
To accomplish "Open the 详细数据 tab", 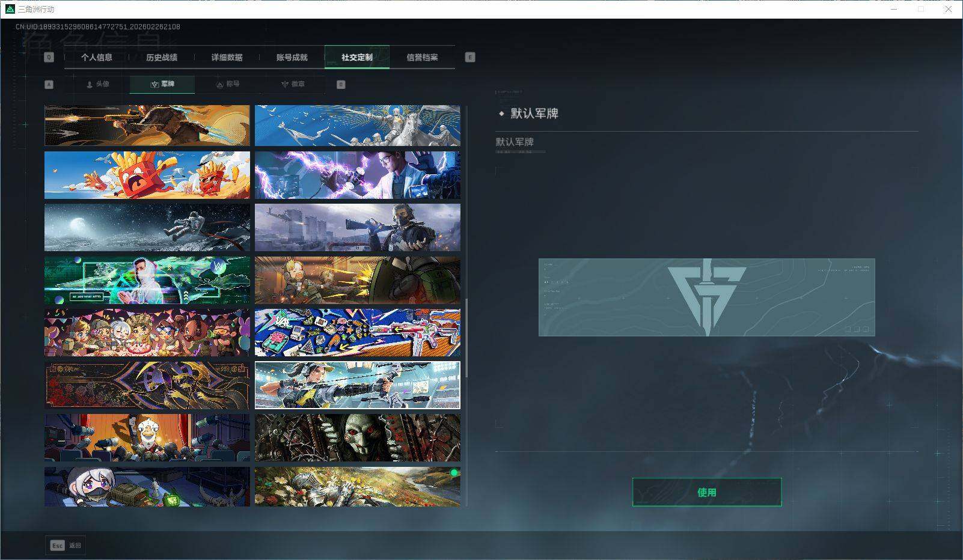I will [227, 57].
